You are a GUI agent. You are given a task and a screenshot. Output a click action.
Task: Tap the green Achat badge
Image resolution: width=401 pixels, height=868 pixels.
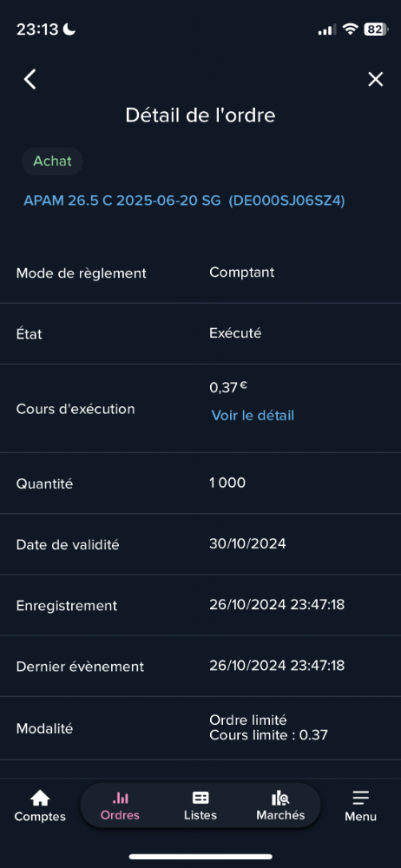click(52, 161)
